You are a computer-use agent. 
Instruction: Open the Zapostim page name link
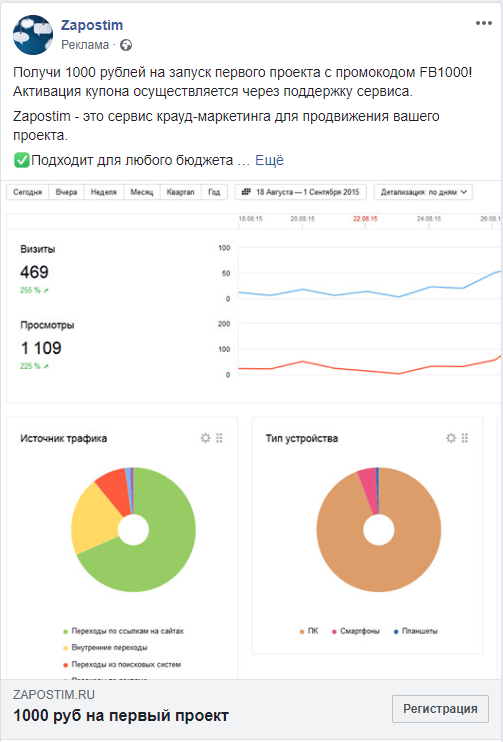[x=92, y=25]
